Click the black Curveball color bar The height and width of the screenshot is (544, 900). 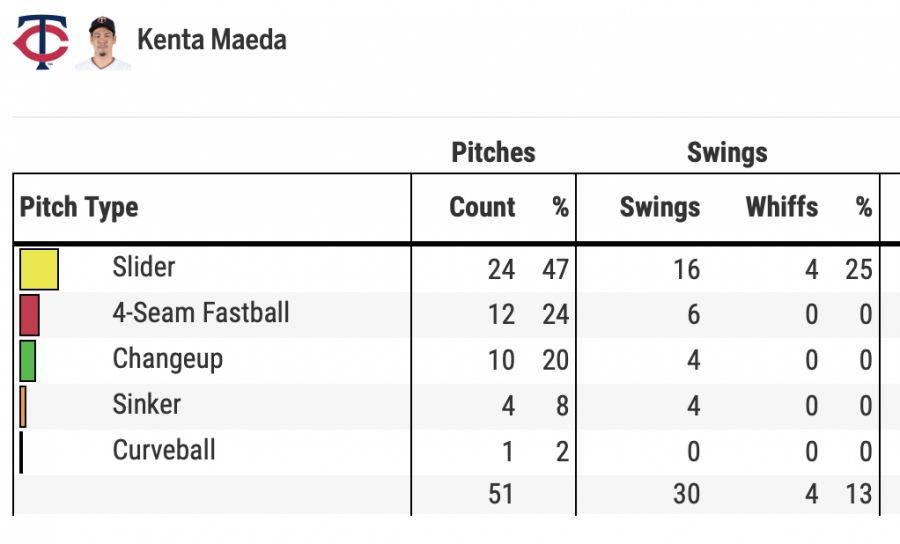point(21,452)
